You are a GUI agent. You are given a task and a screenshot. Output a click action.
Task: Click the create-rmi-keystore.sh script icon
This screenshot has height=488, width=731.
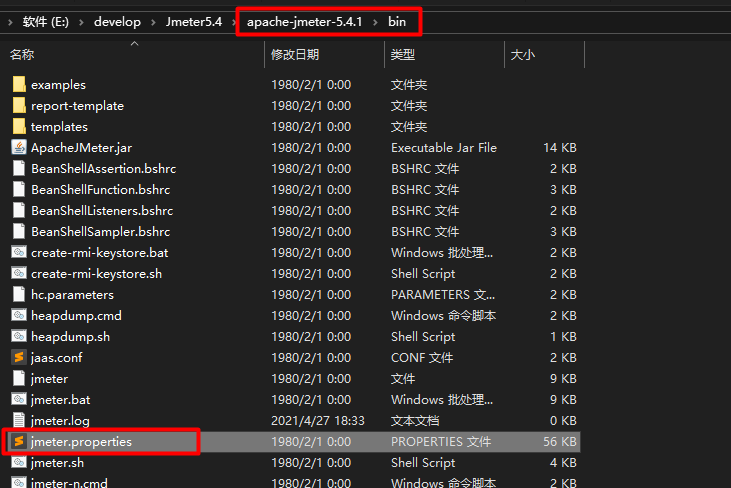(x=19, y=273)
